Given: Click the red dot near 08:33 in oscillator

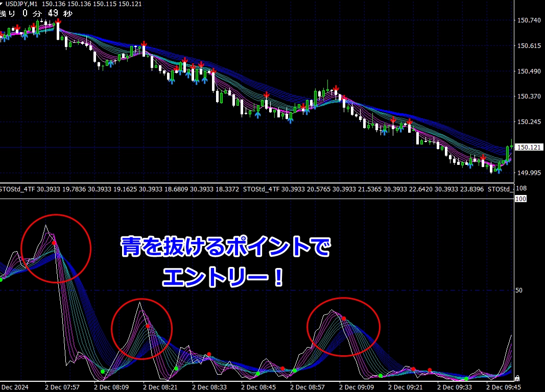Looking at the screenshot, I should pyautogui.click(x=209, y=354).
